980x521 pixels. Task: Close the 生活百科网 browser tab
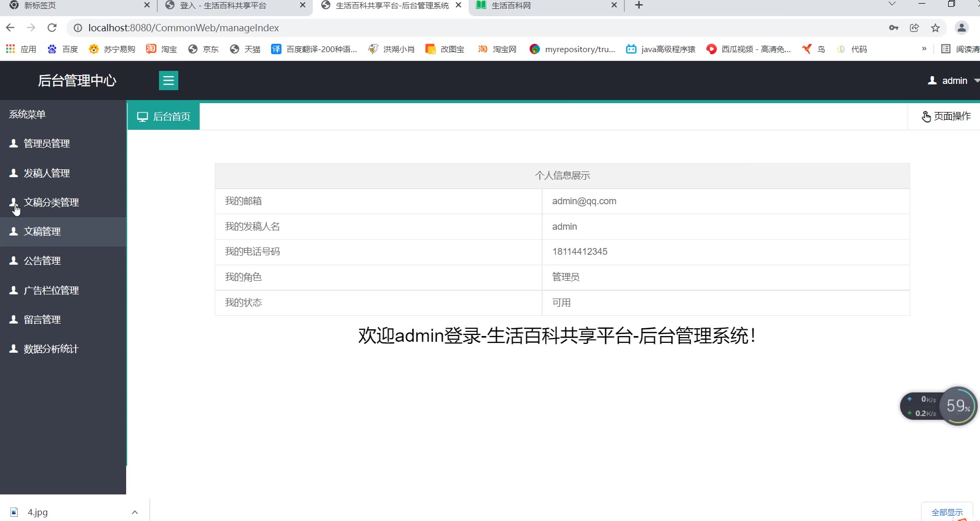614,5
